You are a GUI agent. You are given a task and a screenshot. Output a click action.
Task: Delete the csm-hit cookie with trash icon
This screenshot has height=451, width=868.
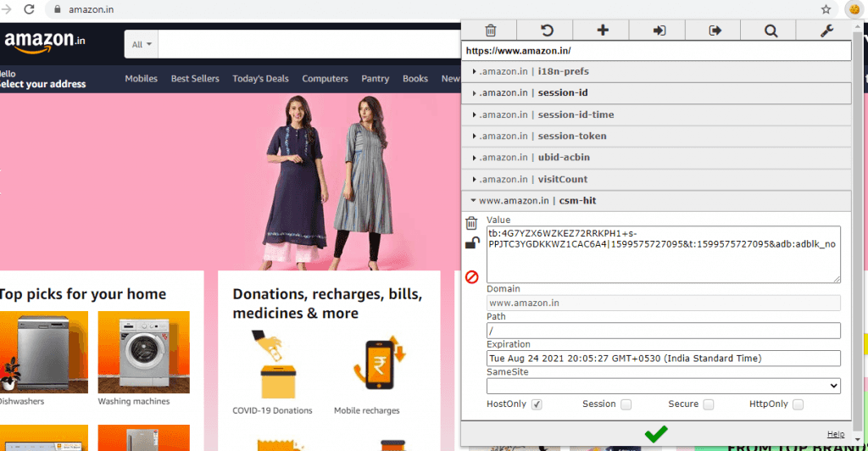click(x=471, y=223)
